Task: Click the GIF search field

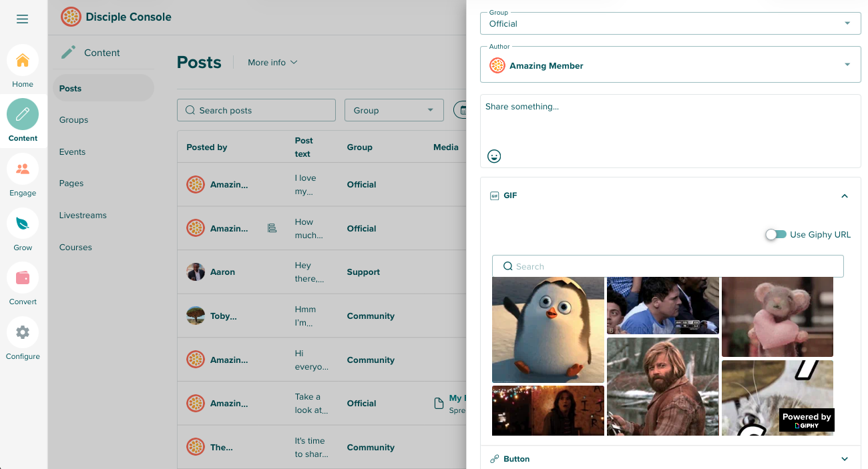Action: tap(668, 266)
